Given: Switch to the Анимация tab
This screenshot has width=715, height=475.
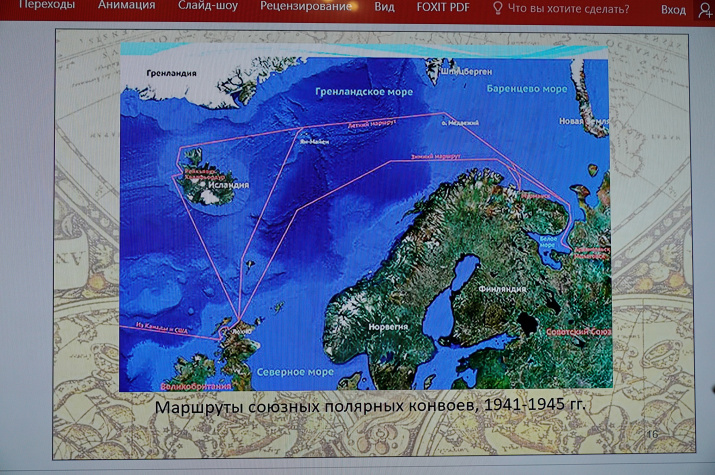Looking at the screenshot, I should (126, 6).
